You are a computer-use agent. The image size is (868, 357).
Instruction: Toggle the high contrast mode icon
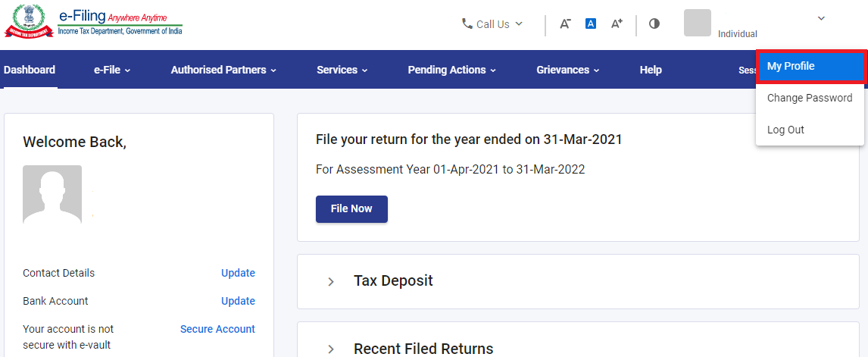(654, 23)
